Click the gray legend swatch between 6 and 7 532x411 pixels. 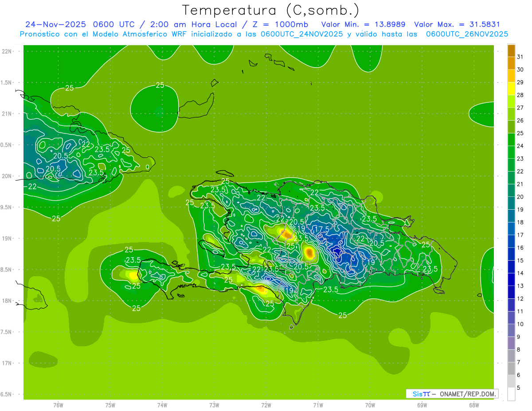click(511, 369)
